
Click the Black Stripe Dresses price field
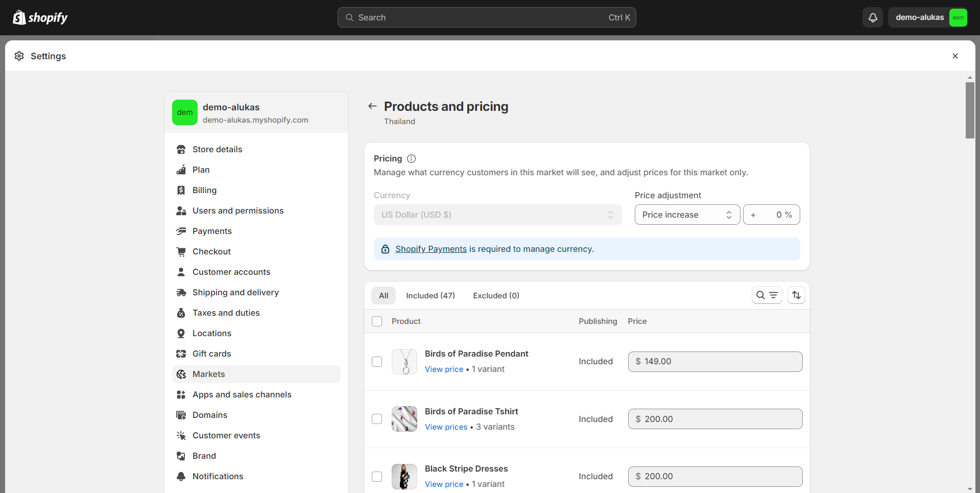coord(715,476)
